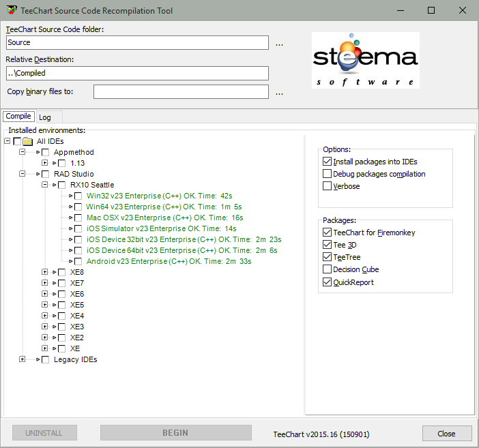Expand the XE3 tree node
The image size is (479, 448).
pyautogui.click(x=44, y=327)
